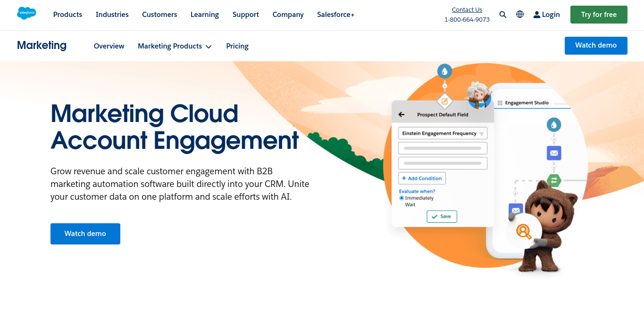Open the Customers menu
Viewport: 644px width, 309px height.
pyautogui.click(x=159, y=15)
